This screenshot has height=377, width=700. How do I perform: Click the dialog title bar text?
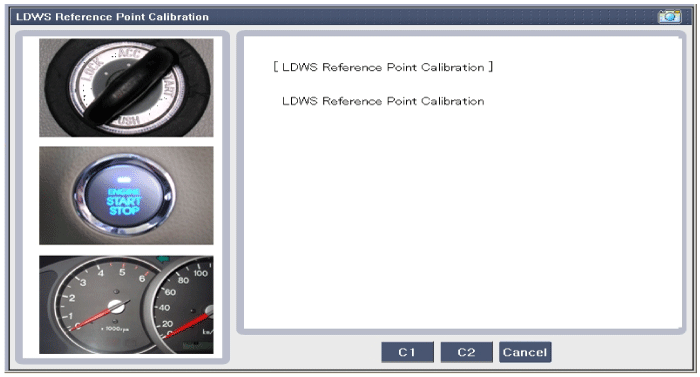[112, 17]
